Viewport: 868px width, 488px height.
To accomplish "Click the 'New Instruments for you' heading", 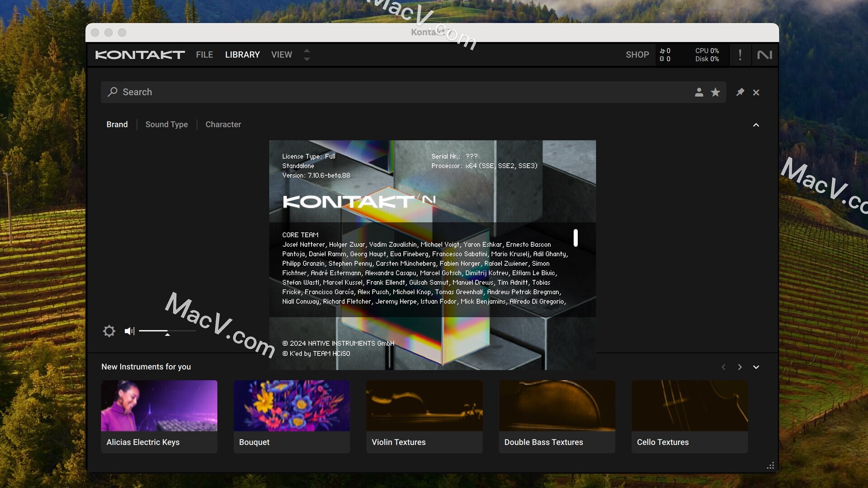I will [x=146, y=367].
